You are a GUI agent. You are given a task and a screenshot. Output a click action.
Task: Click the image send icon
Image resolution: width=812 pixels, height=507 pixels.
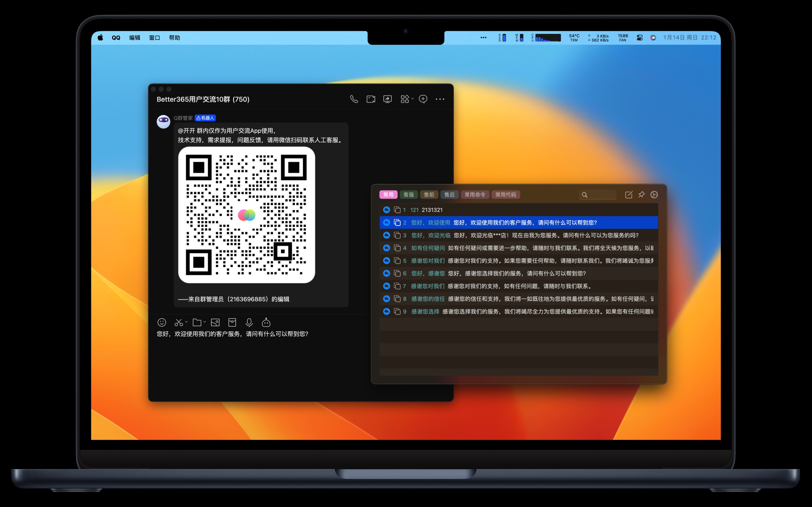(x=215, y=323)
